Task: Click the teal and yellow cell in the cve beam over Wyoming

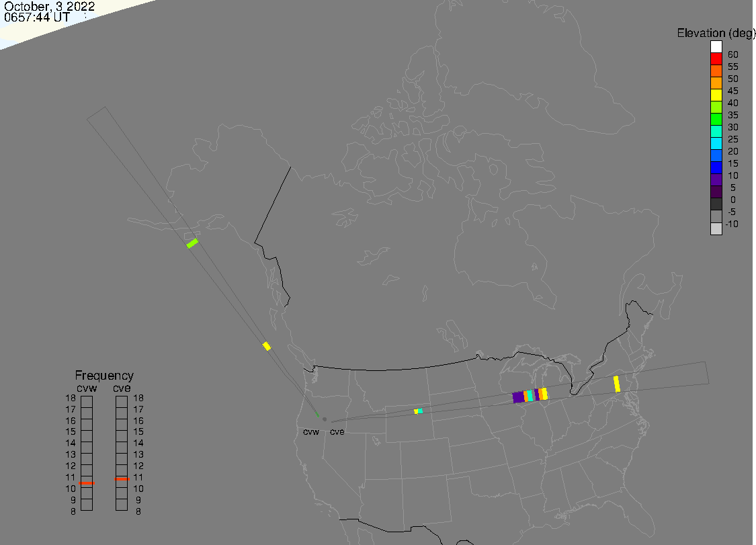Action: [x=419, y=411]
